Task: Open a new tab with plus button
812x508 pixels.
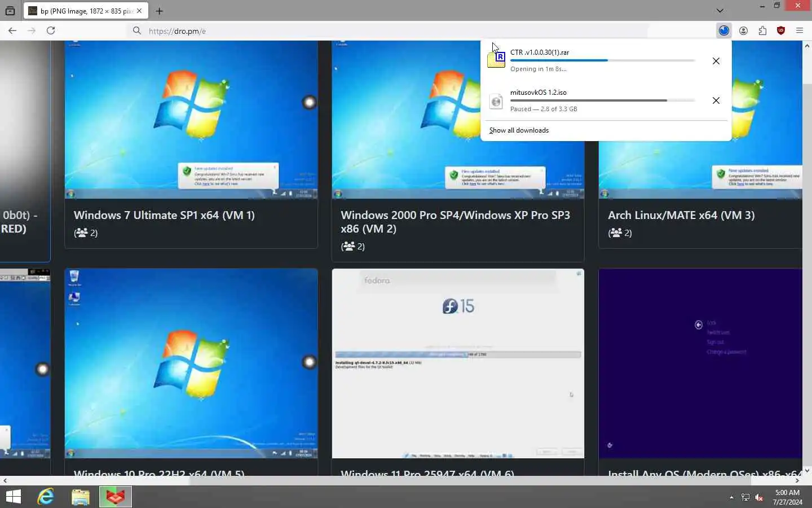Action: pyautogui.click(x=160, y=11)
